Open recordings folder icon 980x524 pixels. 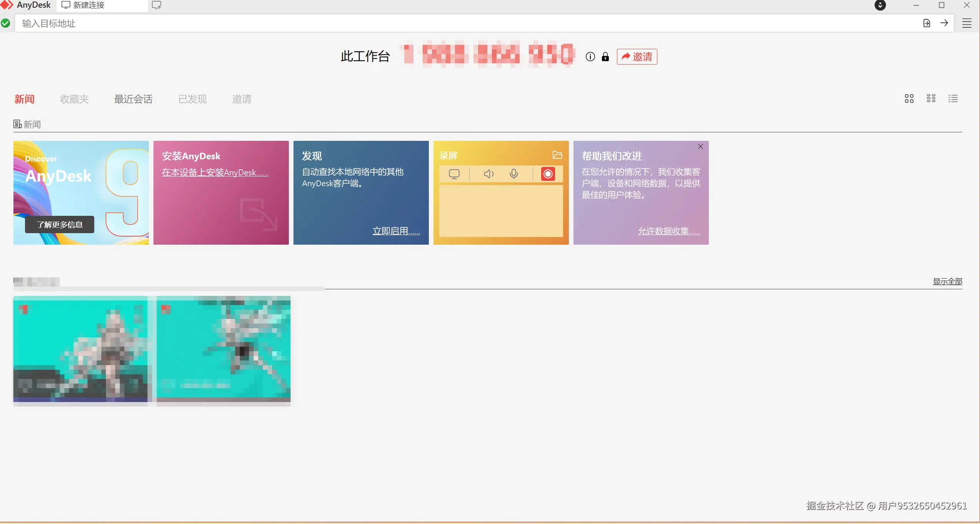(557, 155)
